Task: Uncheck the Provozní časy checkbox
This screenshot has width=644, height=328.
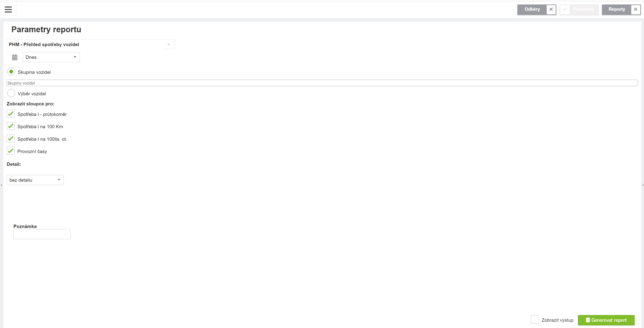Action: pos(11,151)
